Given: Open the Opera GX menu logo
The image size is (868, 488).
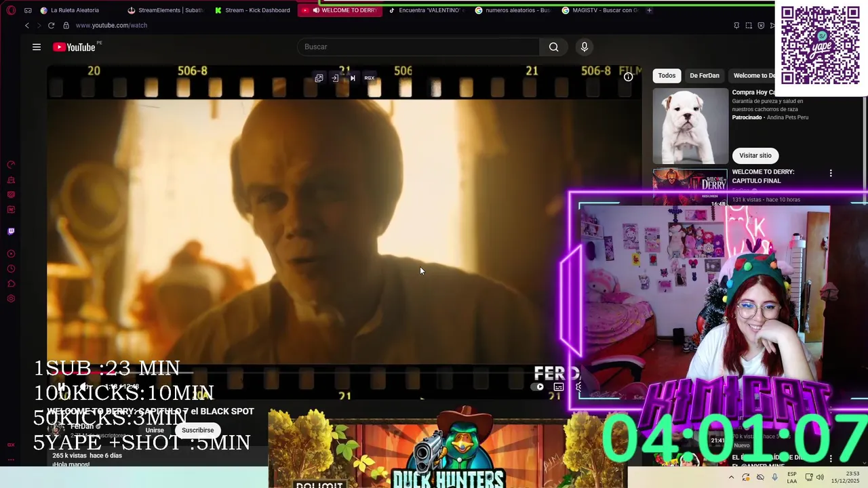Looking at the screenshot, I should tap(11, 10).
